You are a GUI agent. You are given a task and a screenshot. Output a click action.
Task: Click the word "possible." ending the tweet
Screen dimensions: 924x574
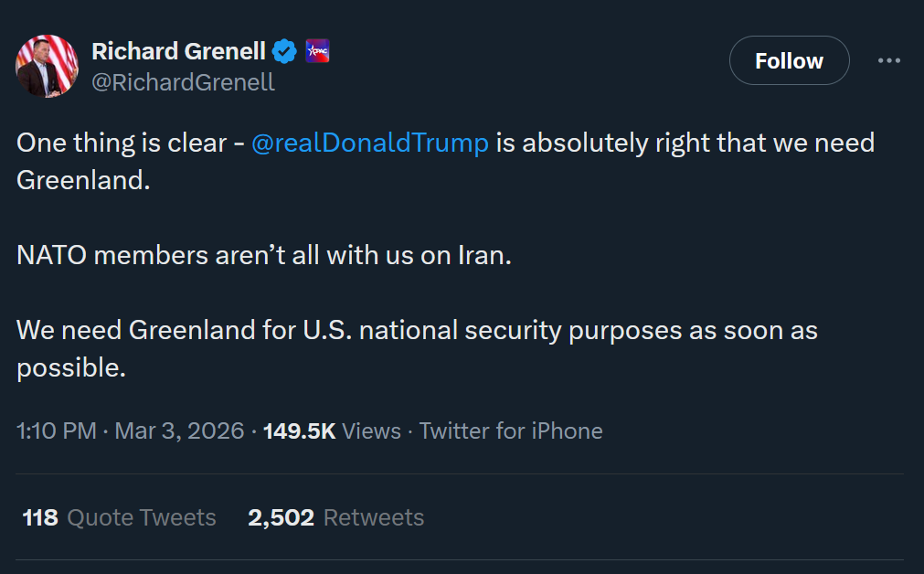70,367
